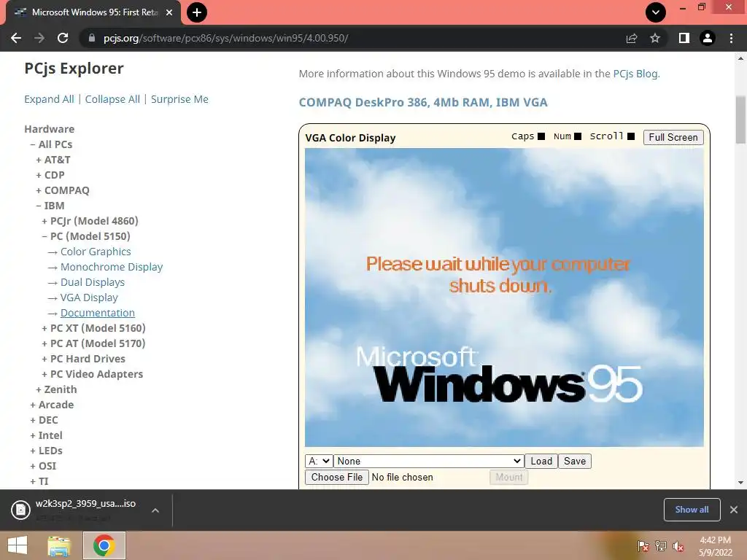Open Action Center flag in tray

pyautogui.click(x=643, y=546)
